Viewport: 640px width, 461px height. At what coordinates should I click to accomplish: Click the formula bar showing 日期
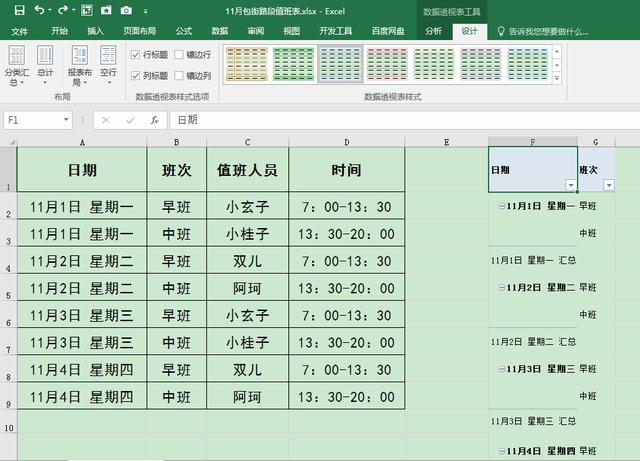pyautogui.click(x=405, y=120)
